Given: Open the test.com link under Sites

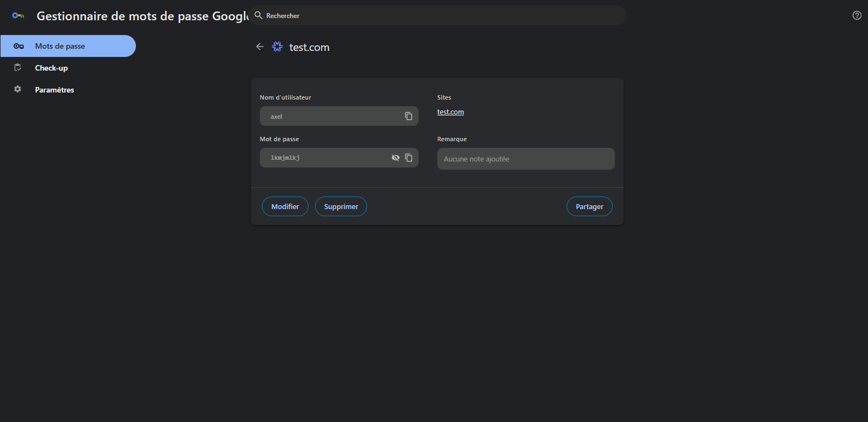Looking at the screenshot, I should click(x=450, y=112).
